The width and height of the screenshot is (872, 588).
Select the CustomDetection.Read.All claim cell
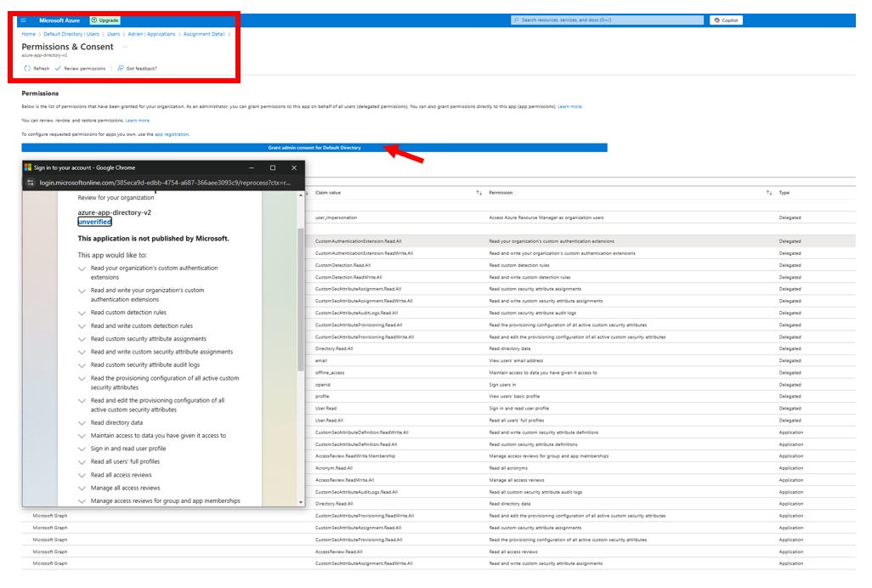pos(343,265)
